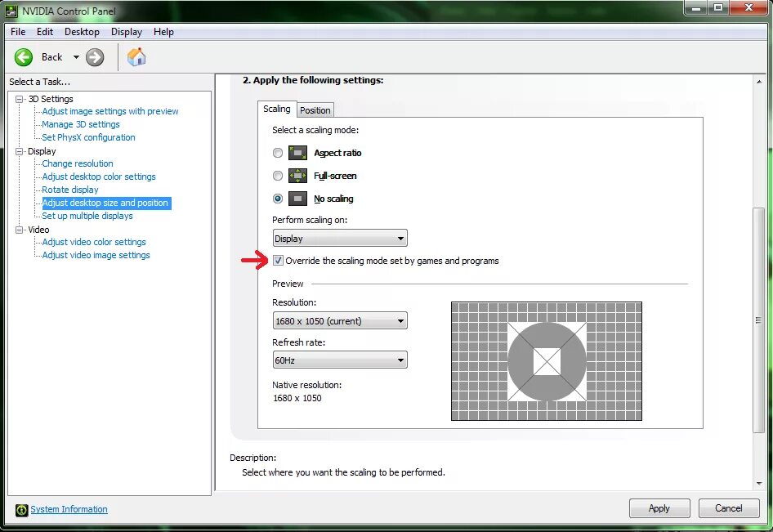Open the Help menu
773x532 pixels.
click(x=163, y=32)
